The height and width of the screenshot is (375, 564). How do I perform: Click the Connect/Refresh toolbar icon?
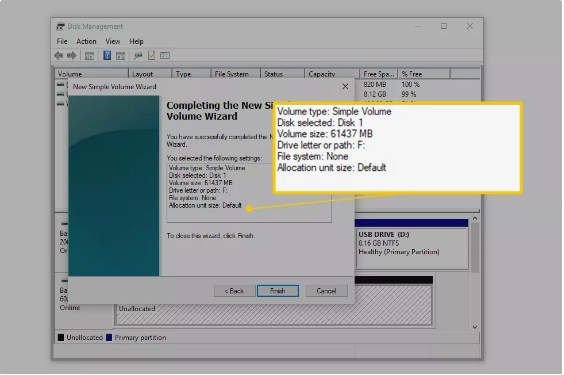tap(138, 55)
